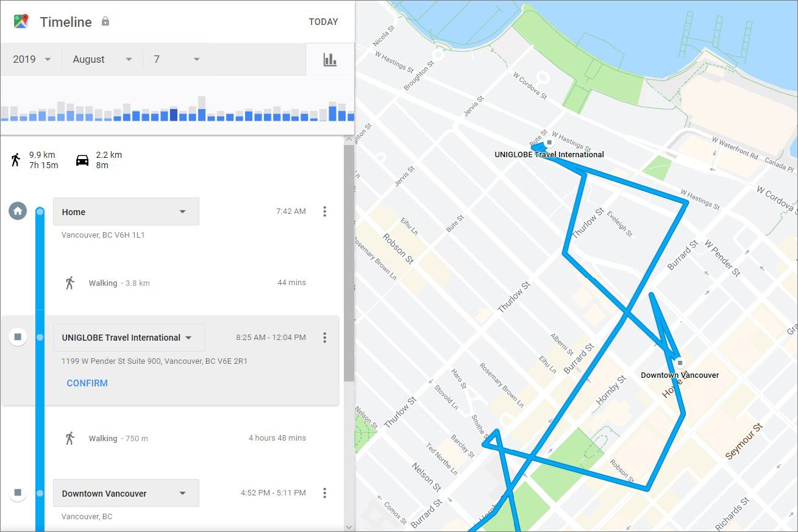Expand the Home place dropdown
Viewport: 798px width, 532px height.
(x=126, y=211)
